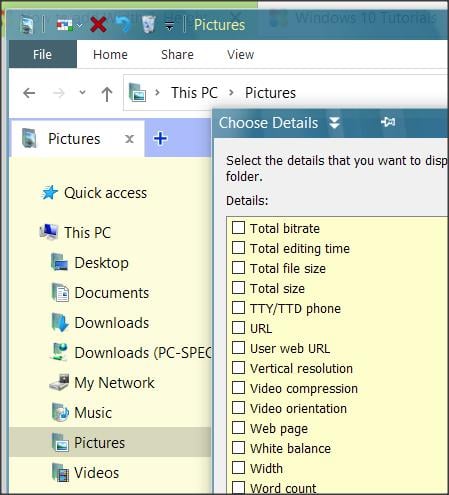Click the Documents folder icon
The width and height of the screenshot is (449, 495).
click(x=60, y=292)
